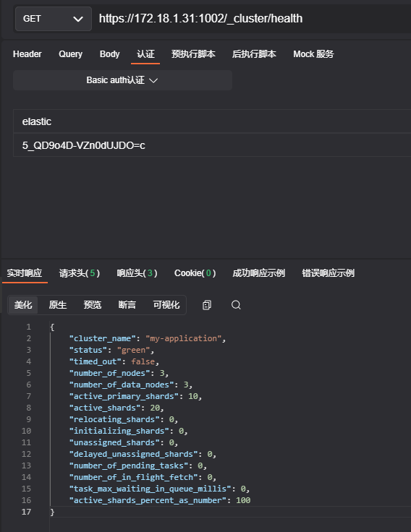Select the 实时响应 response tab

click(25, 273)
